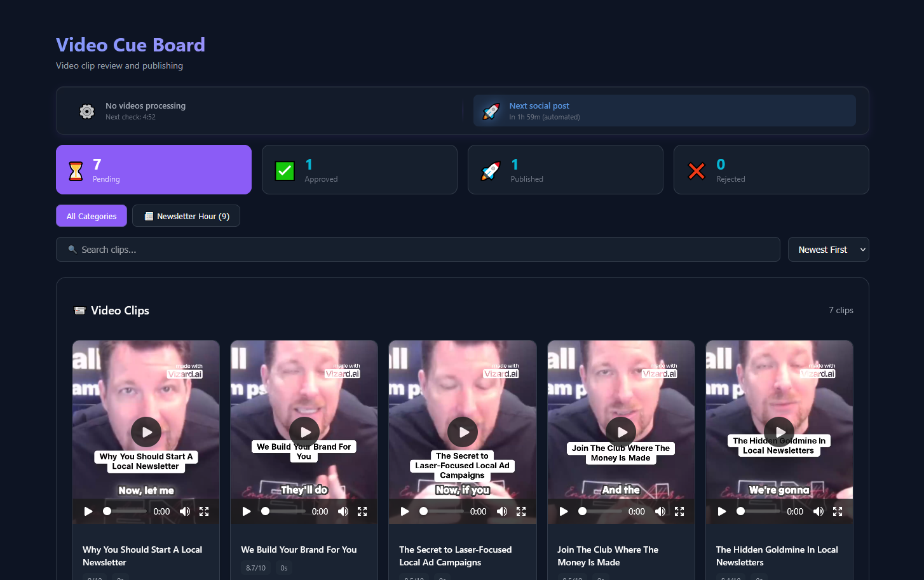Mute the 'Hidden Goldmine' video clip
924x580 pixels.
(819, 511)
